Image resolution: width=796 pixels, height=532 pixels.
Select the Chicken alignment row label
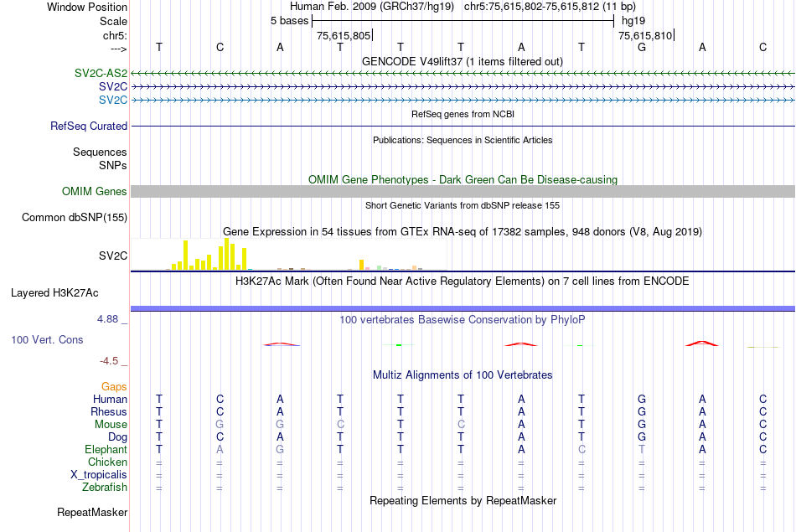[x=107, y=462]
